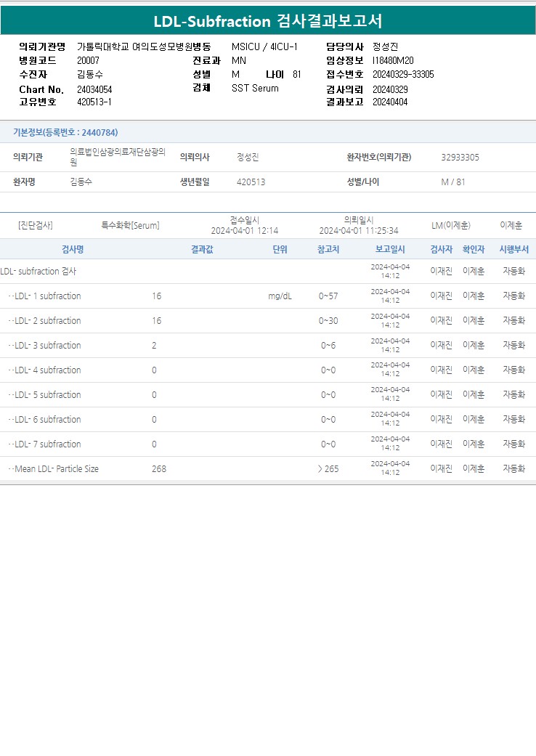Screen dimensions: 536x756
Task: Click the 보고일시 column header
Action: coord(390,249)
